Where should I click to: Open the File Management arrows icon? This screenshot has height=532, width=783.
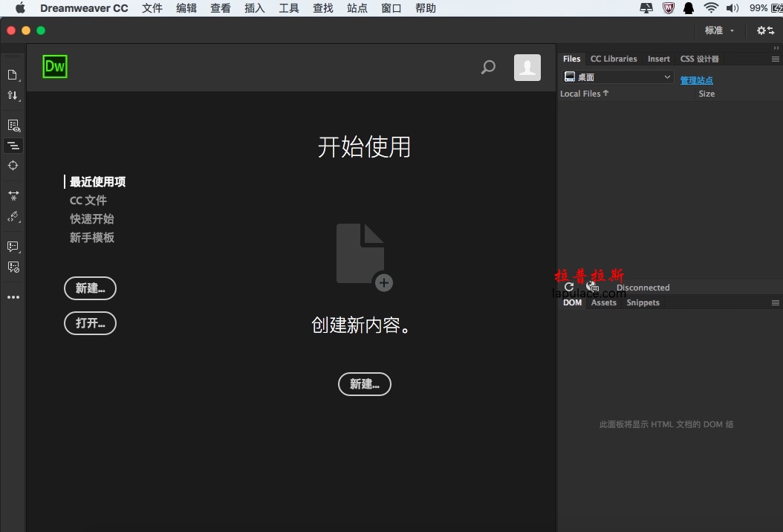(12, 95)
